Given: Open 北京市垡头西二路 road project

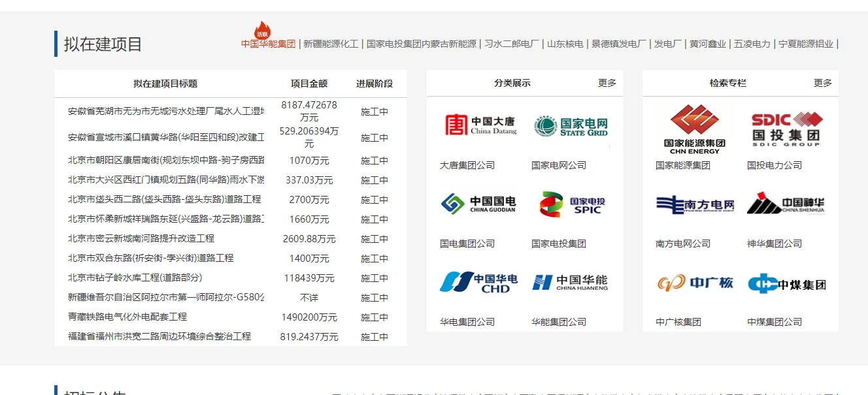Looking at the screenshot, I should coord(165,200).
